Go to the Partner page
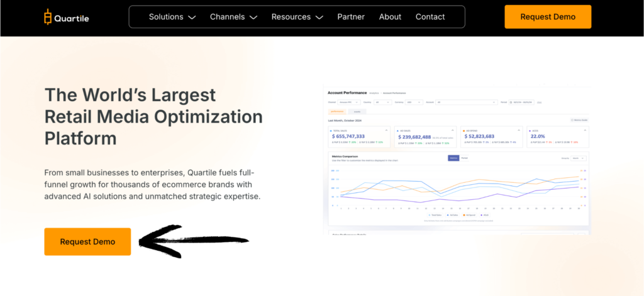644x296 pixels. click(x=351, y=17)
